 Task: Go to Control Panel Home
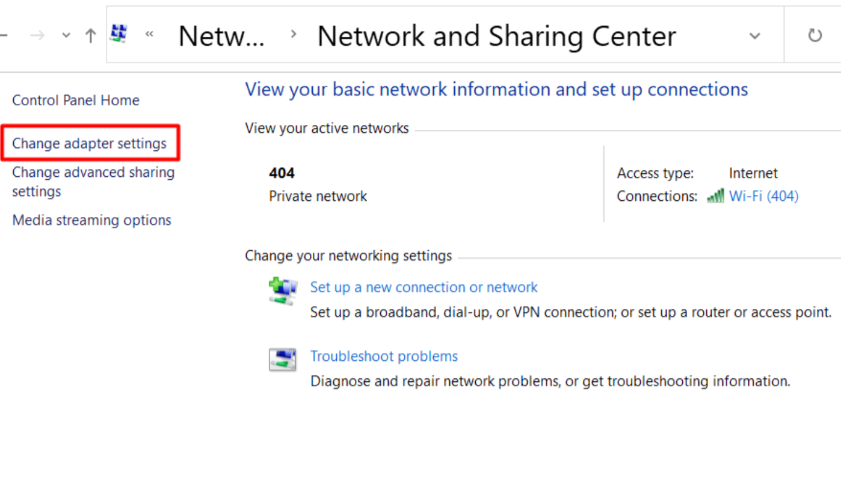click(x=76, y=100)
